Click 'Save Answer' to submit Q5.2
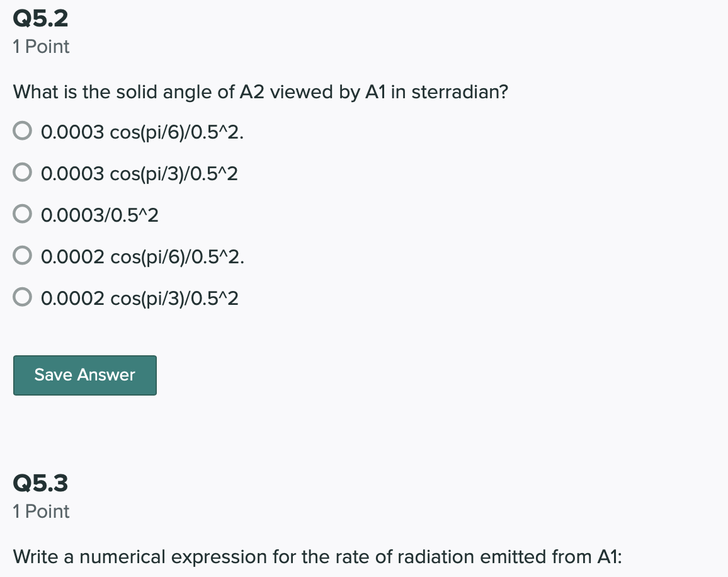 84,375
